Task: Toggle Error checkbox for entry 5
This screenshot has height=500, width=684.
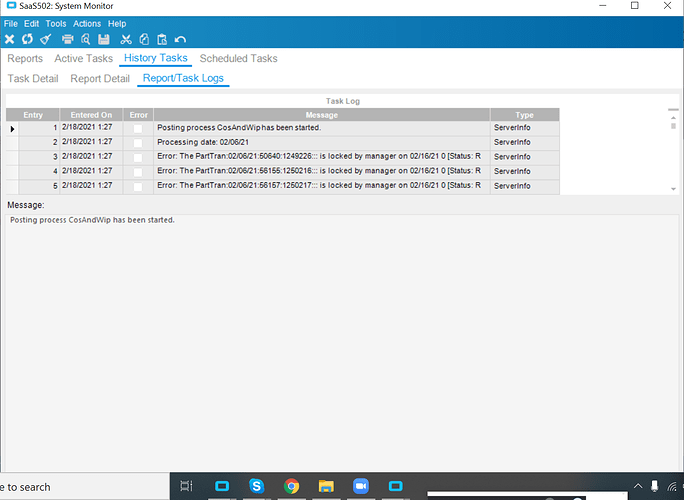Action: pyautogui.click(x=138, y=186)
